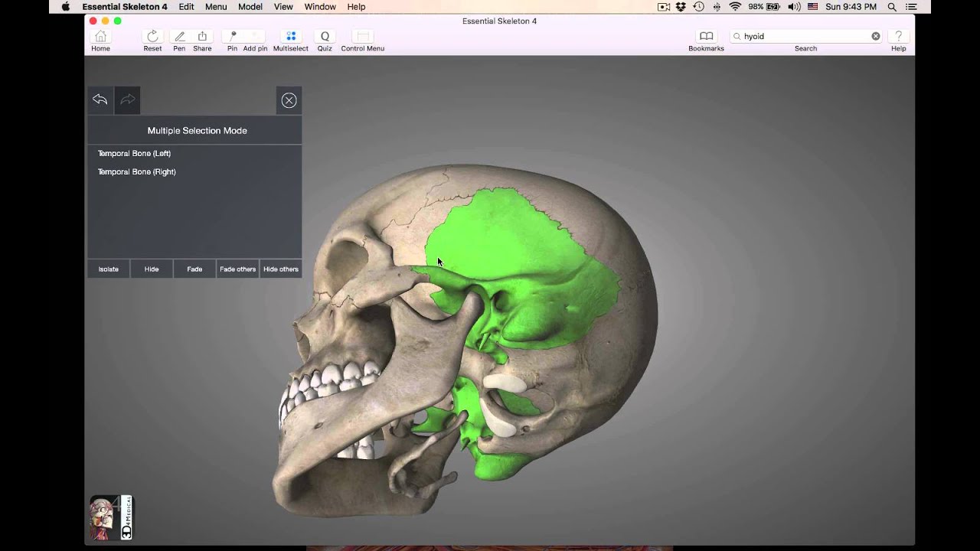Close the Multiple Selection Mode panel

pyautogui.click(x=289, y=100)
